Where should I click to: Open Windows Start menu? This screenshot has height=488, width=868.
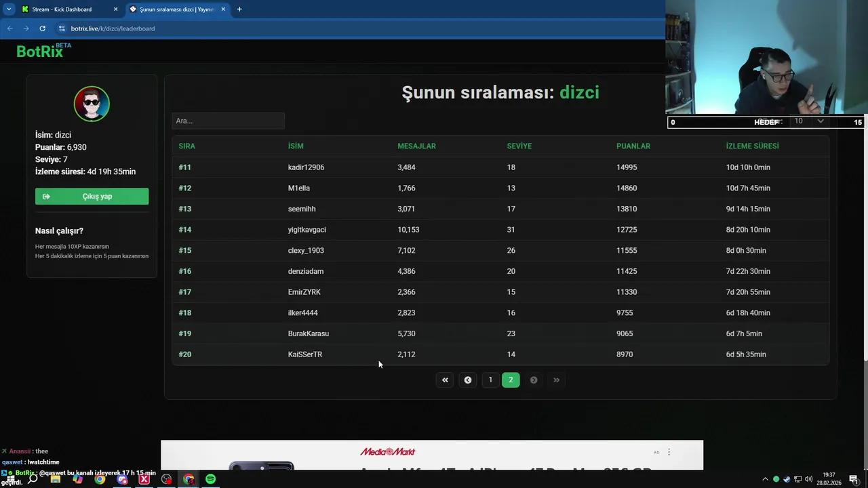[9, 479]
